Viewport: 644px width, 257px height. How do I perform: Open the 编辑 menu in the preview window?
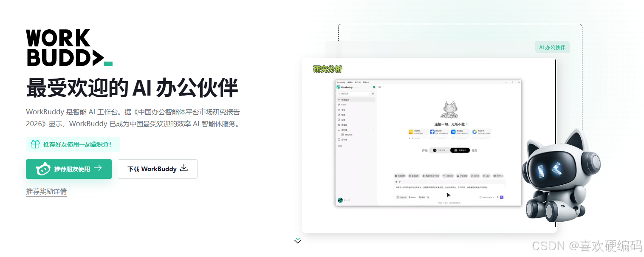tap(350, 82)
